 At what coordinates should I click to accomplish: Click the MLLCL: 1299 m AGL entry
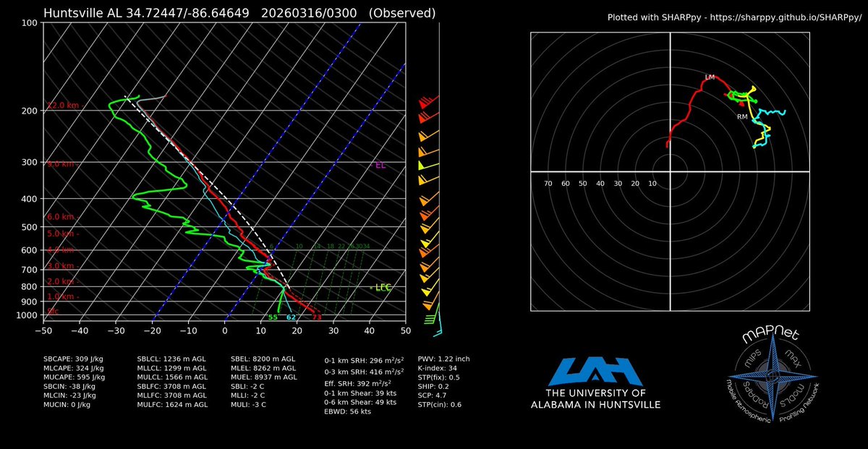pyautogui.click(x=172, y=368)
